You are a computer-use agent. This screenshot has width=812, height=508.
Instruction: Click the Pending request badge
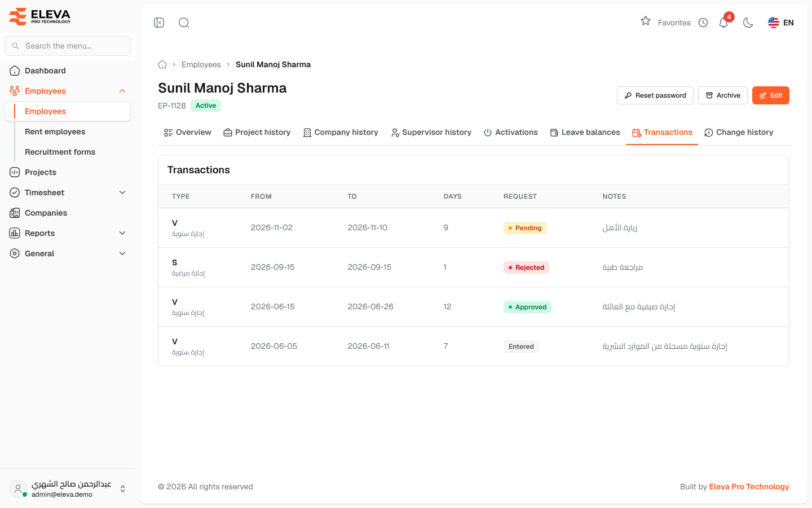525,228
